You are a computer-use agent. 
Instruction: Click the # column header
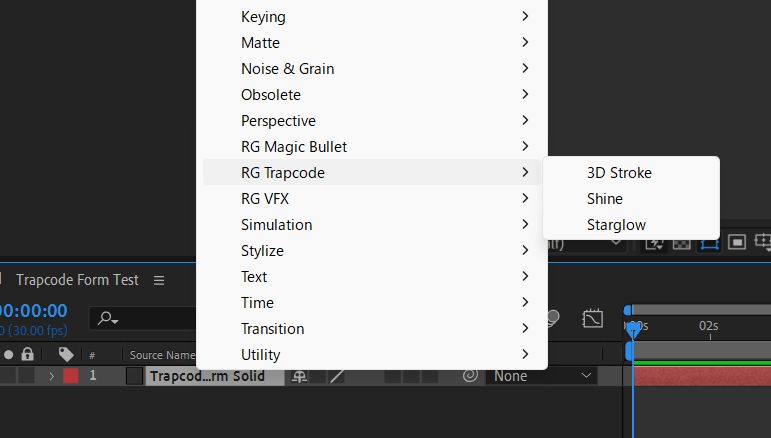point(92,355)
